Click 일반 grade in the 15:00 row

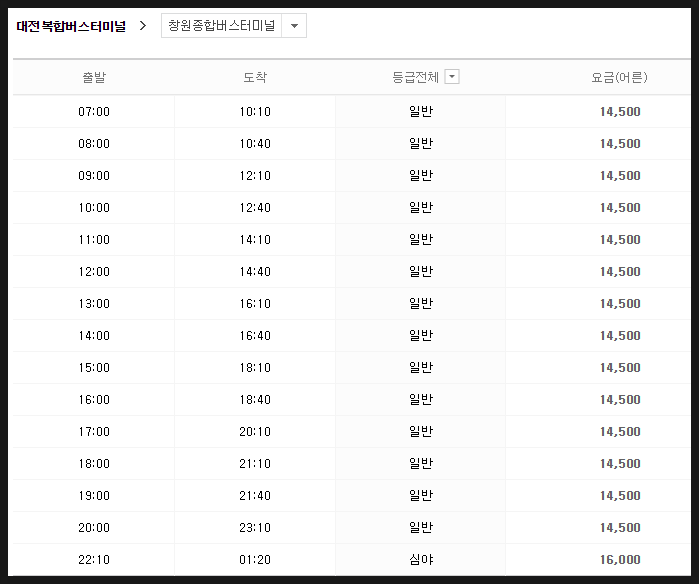click(x=421, y=367)
